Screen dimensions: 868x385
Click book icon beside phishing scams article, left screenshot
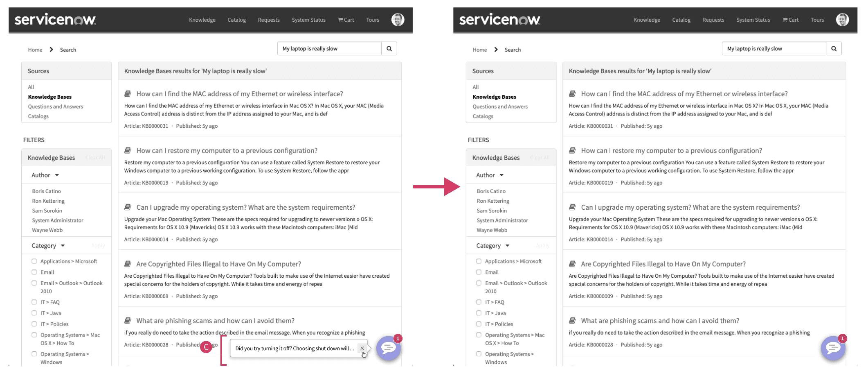tap(128, 320)
